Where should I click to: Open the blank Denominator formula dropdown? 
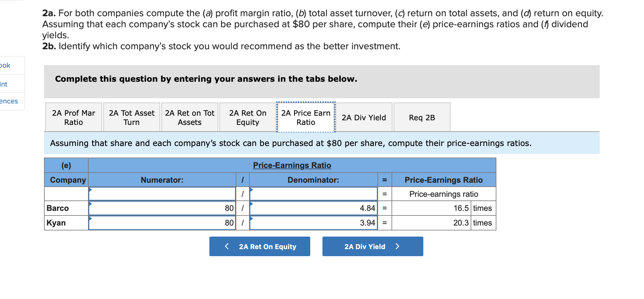[x=313, y=194]
